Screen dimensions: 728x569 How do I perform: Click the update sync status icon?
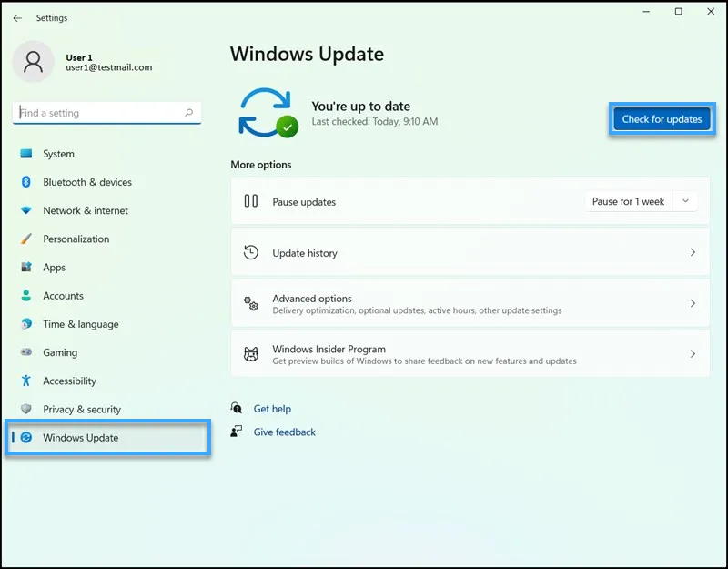pyautogui.click(x=268, y=113)
